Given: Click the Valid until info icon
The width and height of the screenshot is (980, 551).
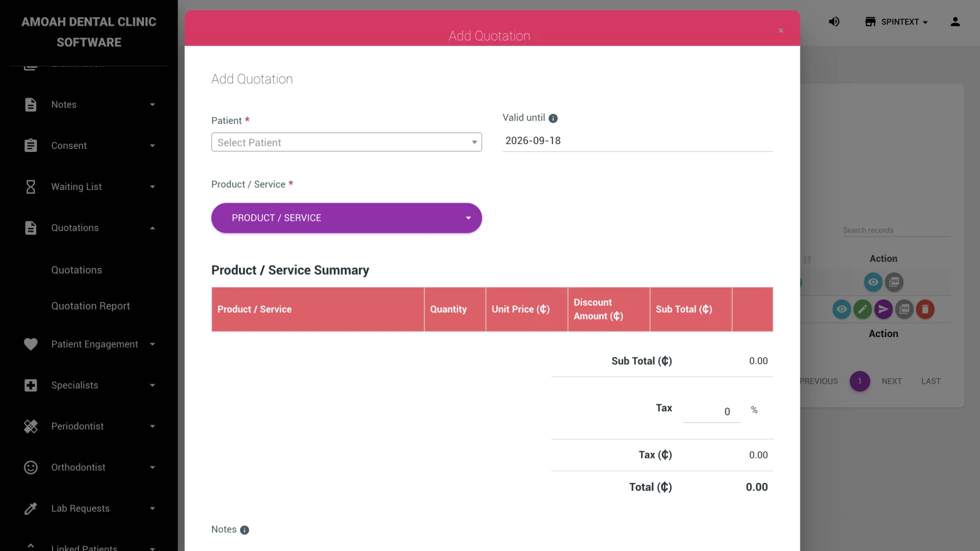Looking at the screenshot, I should coord(553,118).
